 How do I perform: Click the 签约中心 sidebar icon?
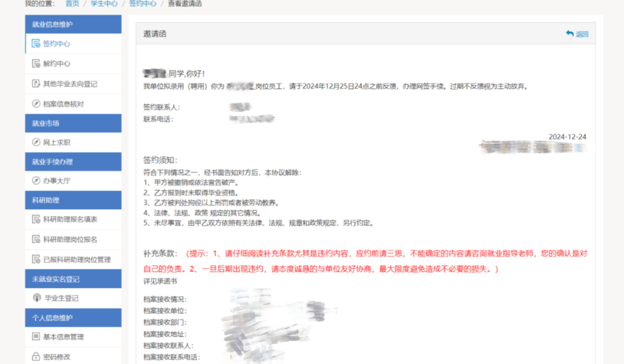tap(36, 44)
